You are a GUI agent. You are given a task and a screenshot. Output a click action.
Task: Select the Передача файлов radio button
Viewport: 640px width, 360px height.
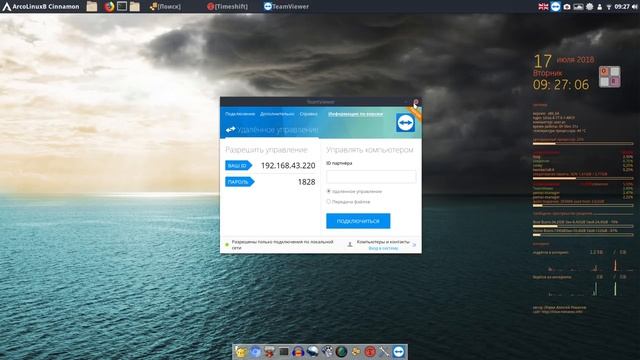tap(329, 202)
